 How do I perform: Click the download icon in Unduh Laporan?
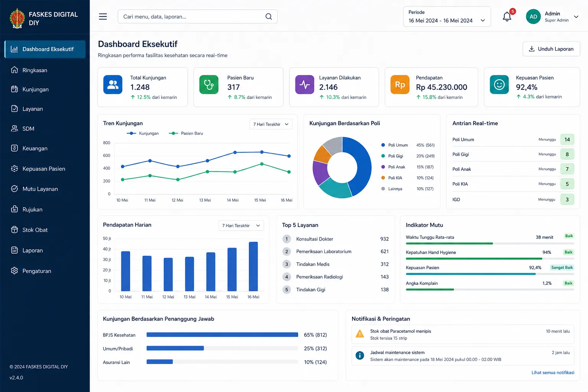point(532,49)
